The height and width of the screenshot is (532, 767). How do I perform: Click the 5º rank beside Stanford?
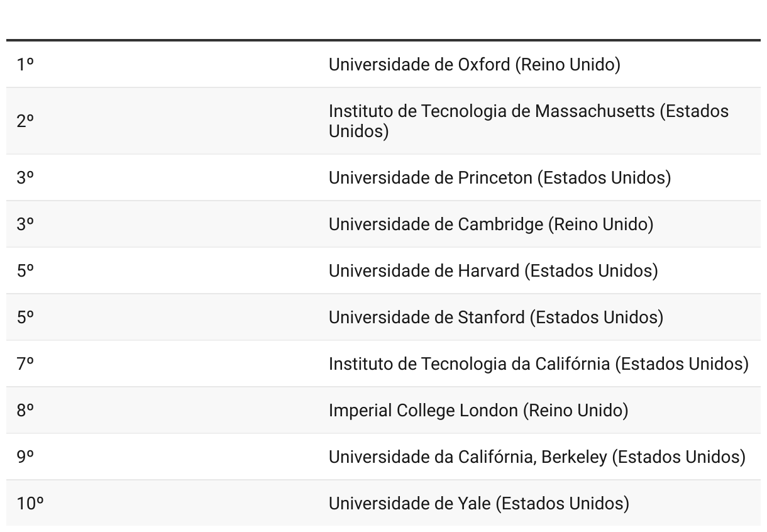pos(25,318)
